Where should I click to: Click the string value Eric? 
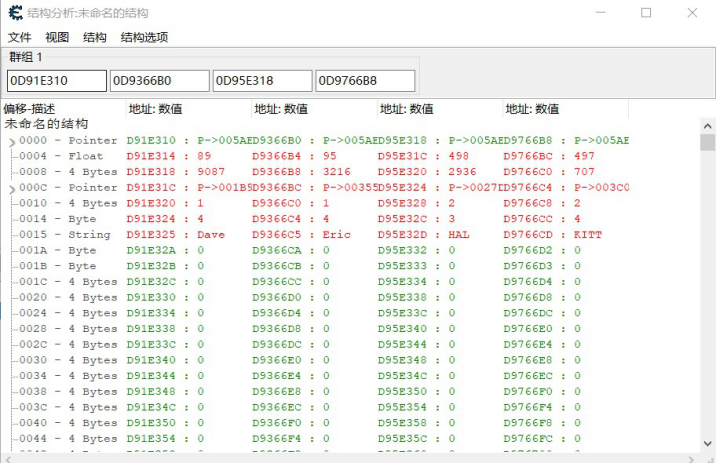[x=337, y=235]
